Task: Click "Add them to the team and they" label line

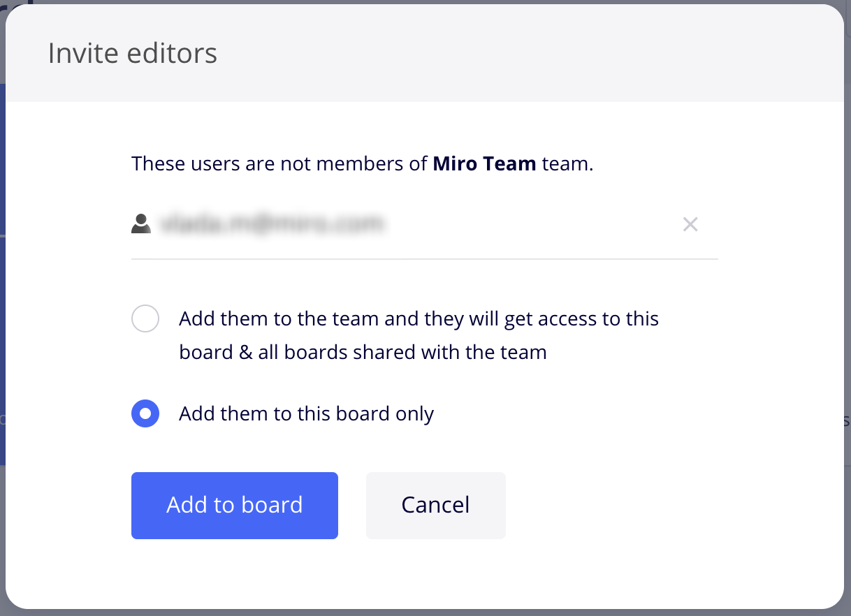Action: click(x=419, y=319)
